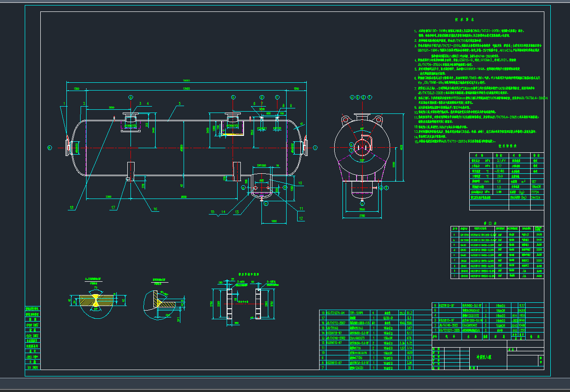Click the 管口表 table title
570x392 pixels.
pos(490,223)
